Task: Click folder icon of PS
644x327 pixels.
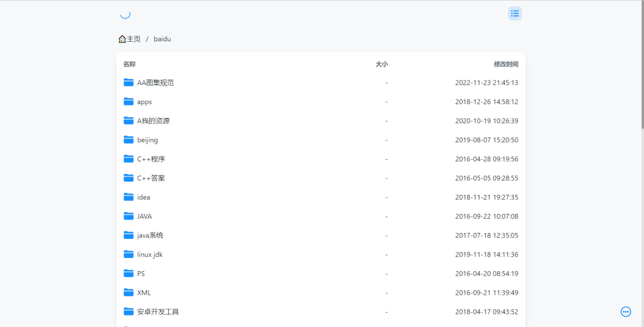Action: tap(129, 273)
